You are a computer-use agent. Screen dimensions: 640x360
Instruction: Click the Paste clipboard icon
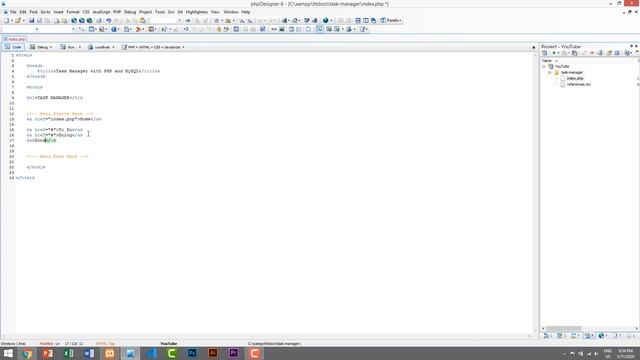pyautogui.click(x=142, y=20)
